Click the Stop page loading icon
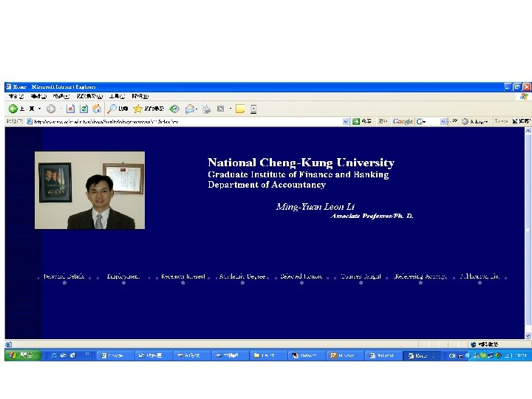The height and width of the screenshot is (399, 532). click(x=71, y=109)
